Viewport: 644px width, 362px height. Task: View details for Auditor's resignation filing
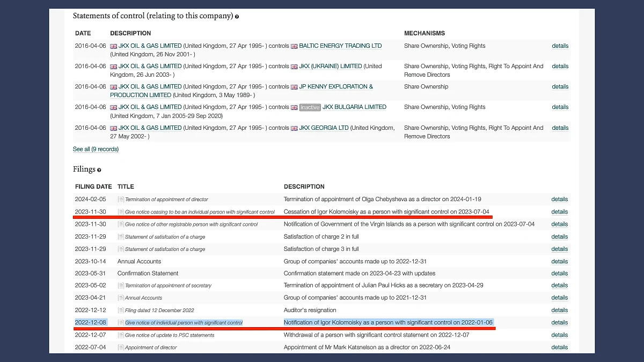559,310
